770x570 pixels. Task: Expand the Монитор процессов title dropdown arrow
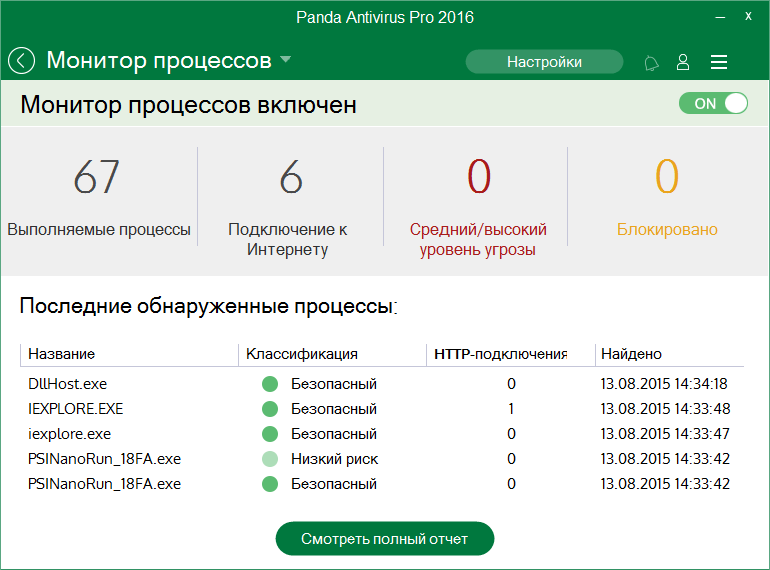[285, 60]
